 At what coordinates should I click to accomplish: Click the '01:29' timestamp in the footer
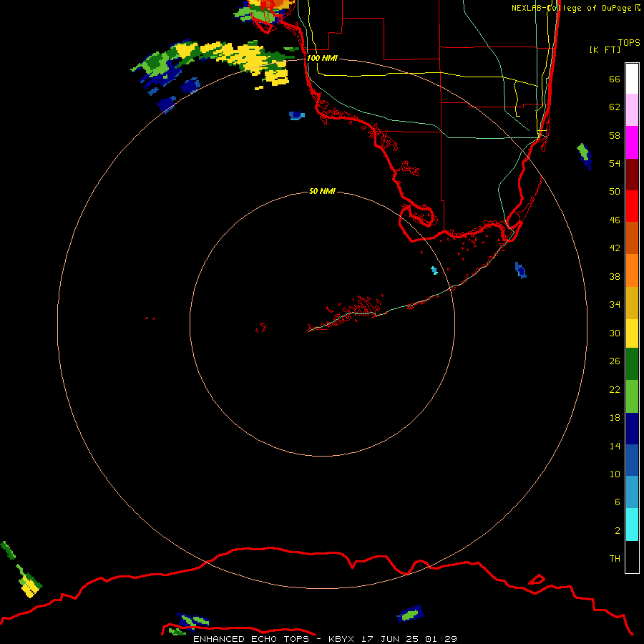[441, 639]
